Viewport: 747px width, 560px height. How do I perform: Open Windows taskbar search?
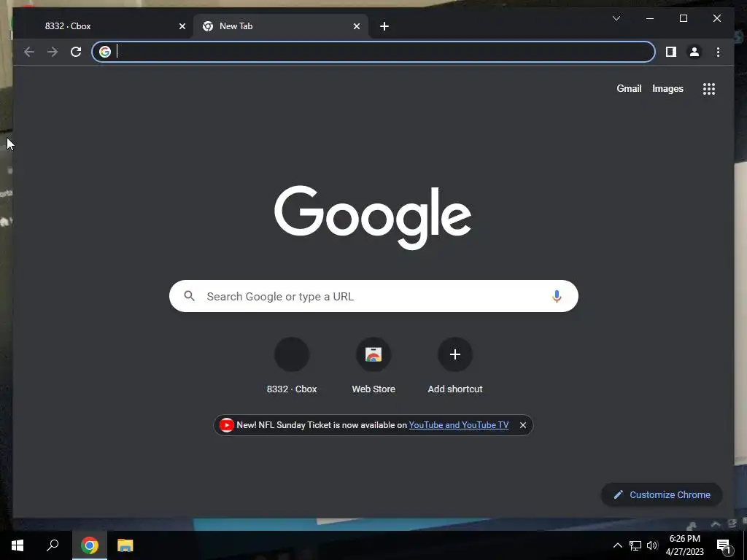(x=53, y=545)
